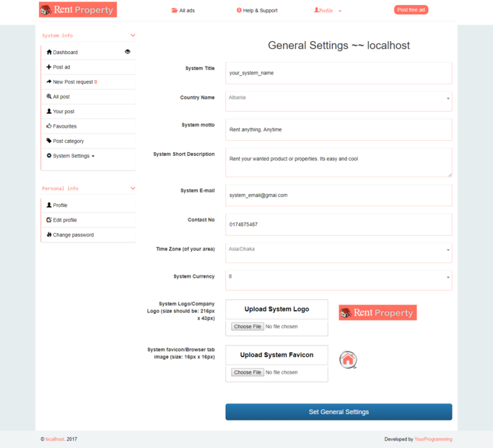Open the Time Zone dropdown

[x=339, y=250]
